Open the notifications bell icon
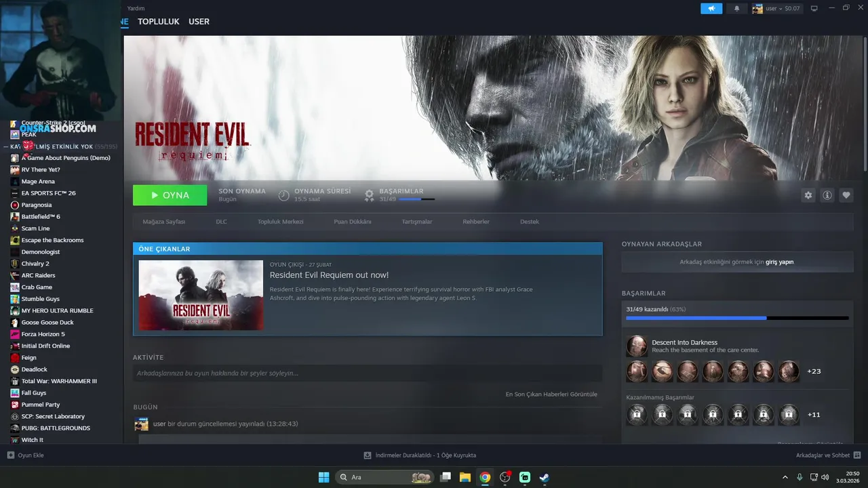 click(737, 8)
